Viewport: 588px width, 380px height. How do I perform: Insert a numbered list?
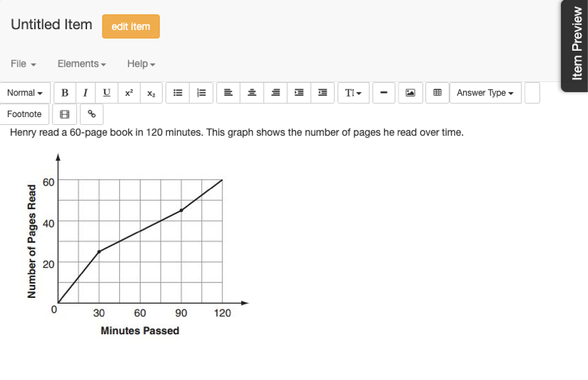point(201,93)
